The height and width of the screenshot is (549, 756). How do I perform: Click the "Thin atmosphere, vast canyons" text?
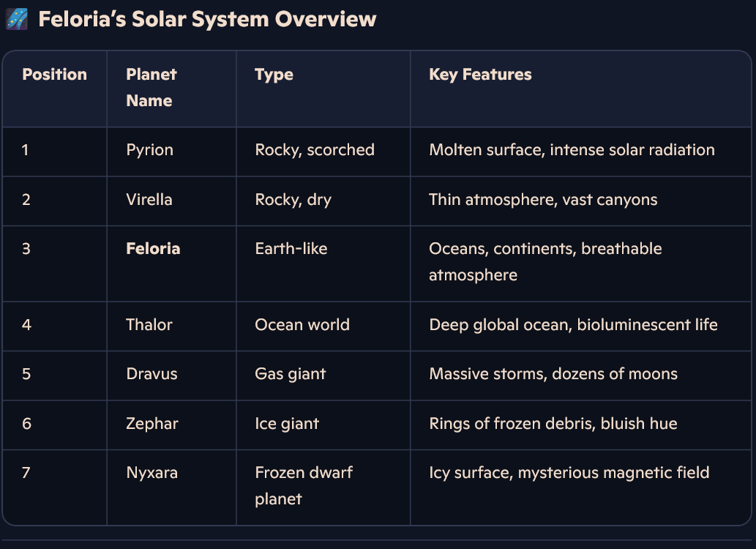543,200
